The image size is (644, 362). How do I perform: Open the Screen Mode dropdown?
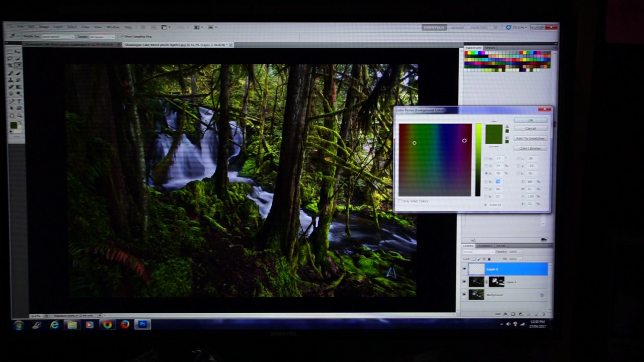coord(211,27)
